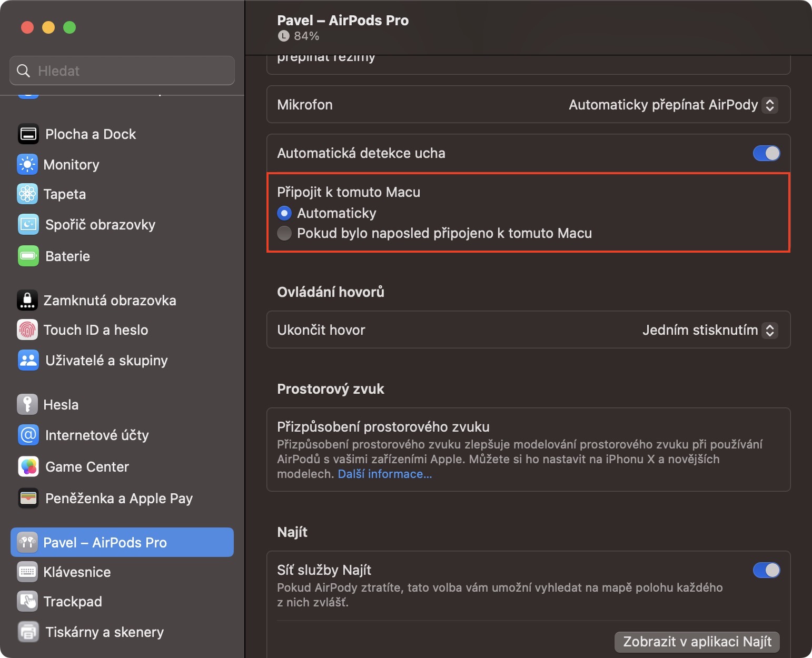Image resolution: width=812 pixels, height=658 pixels.
Task: Open Peněženka a Apple Pay section
Action: pos(118,499)
